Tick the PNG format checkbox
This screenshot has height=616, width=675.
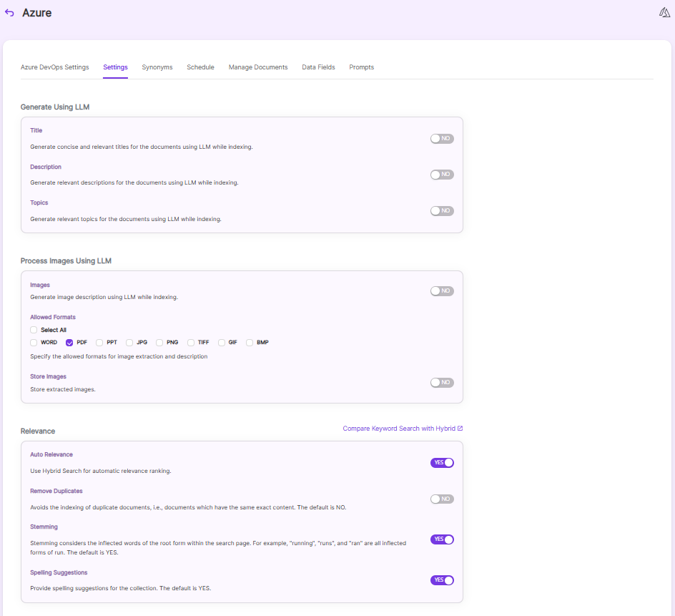click(x=159, y=343)
